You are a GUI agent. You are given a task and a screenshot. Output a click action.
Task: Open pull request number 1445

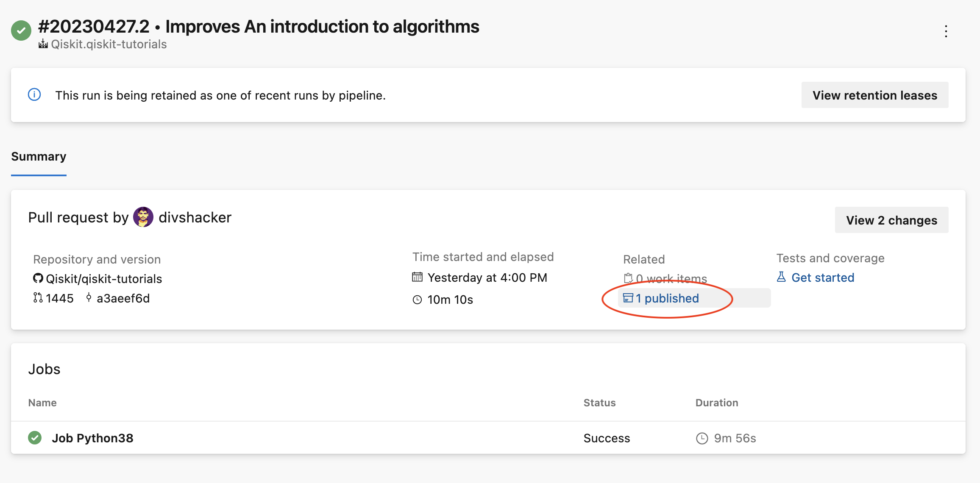60,298
